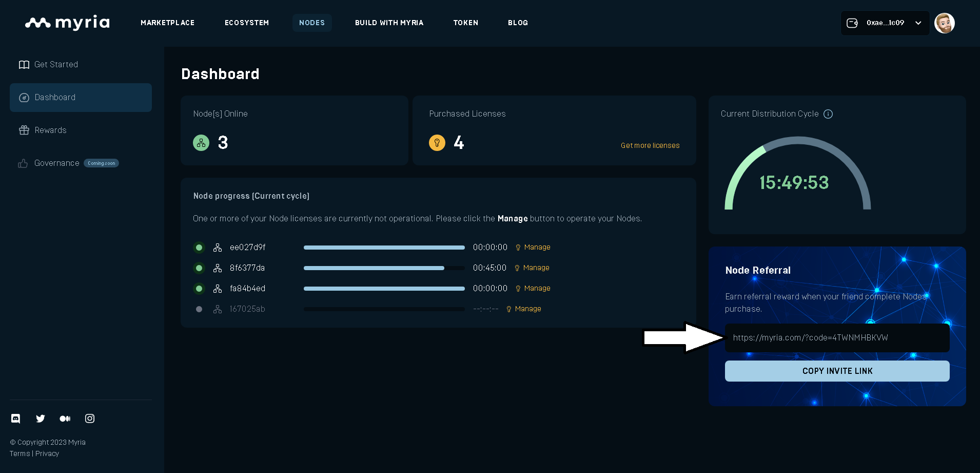This screenshot has height=473, width=980.
Task: Click node icon next to ee027d9f
Action: [x=218, y=248]
